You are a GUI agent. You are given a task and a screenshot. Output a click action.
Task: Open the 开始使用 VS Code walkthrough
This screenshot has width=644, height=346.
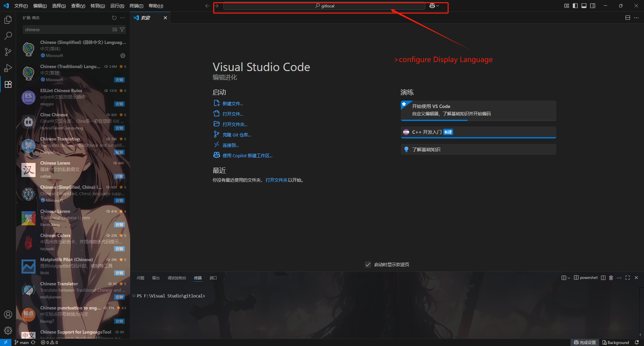[478, 111]
